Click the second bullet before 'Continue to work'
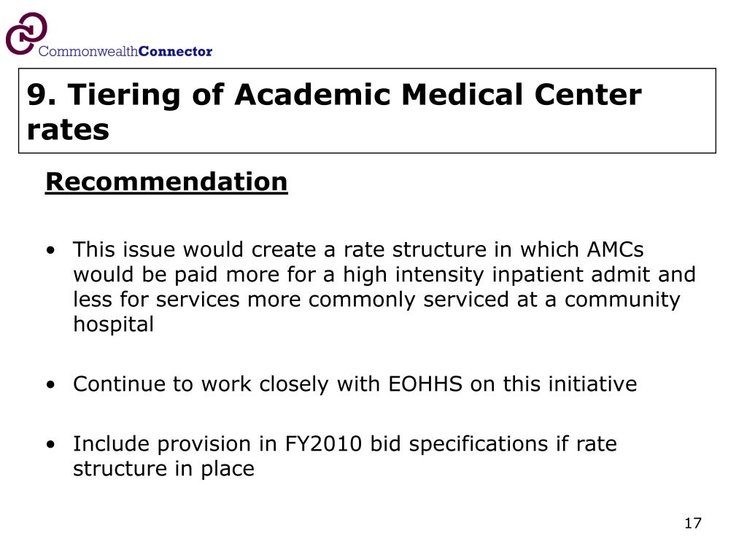This screenshot has height=560, width=747. pyautogui.click(x=51, y=385)
